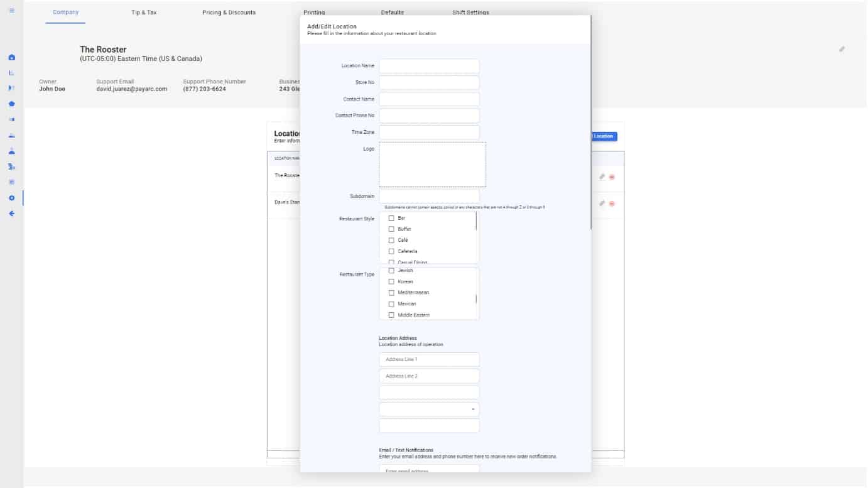Image resolution: width=868 pixels, height=488 pixels.
Task: Click the blank field below Address Line 2
Action: pyautogui.click(x=429, y=393)
